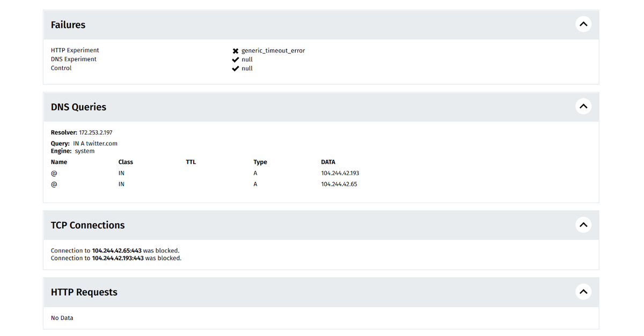Collapse the DNS Queries section chevron

pos(583,106)
